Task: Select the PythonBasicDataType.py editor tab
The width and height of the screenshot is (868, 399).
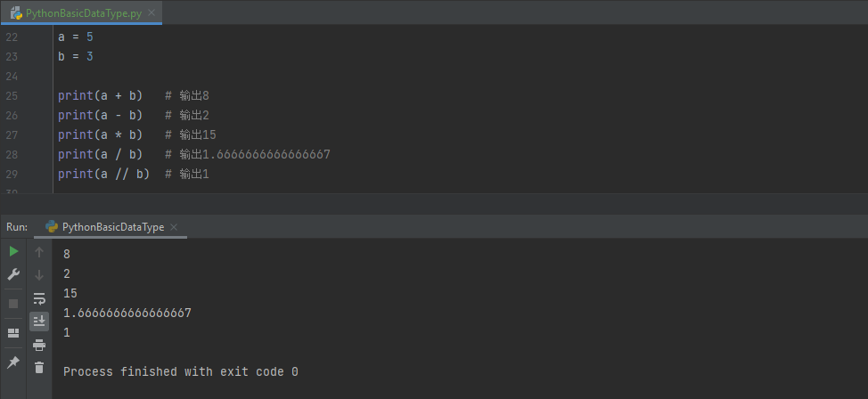Action: point(81,12)
